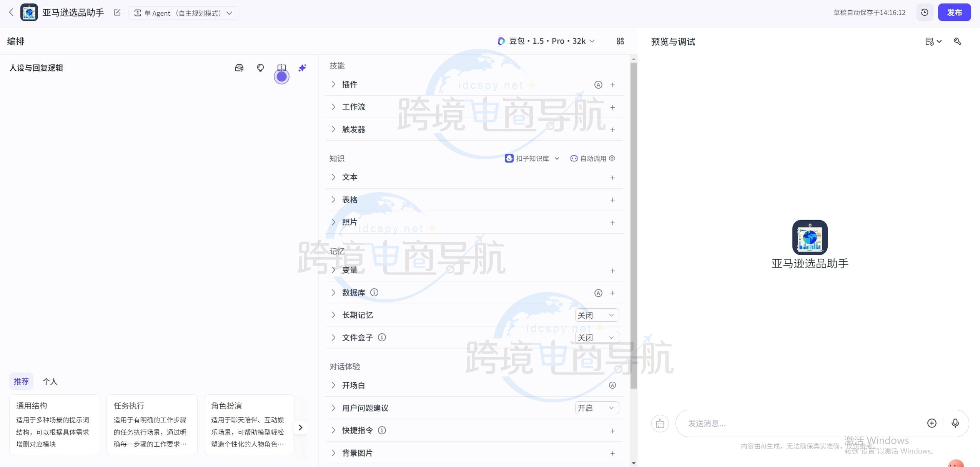This screenshot has width=980, height=467.
Task: Change 用户问题建议 state from 开启
Action: 596,407
